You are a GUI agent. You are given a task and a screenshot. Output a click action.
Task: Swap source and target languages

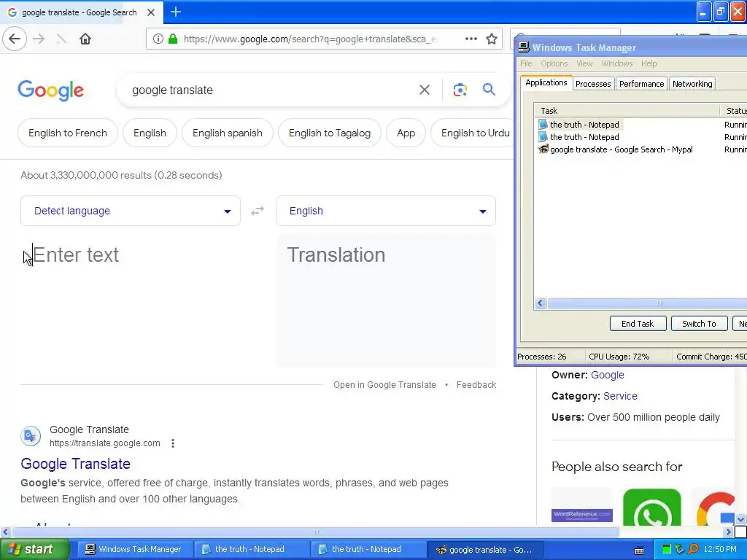click(x=258, y=211)
